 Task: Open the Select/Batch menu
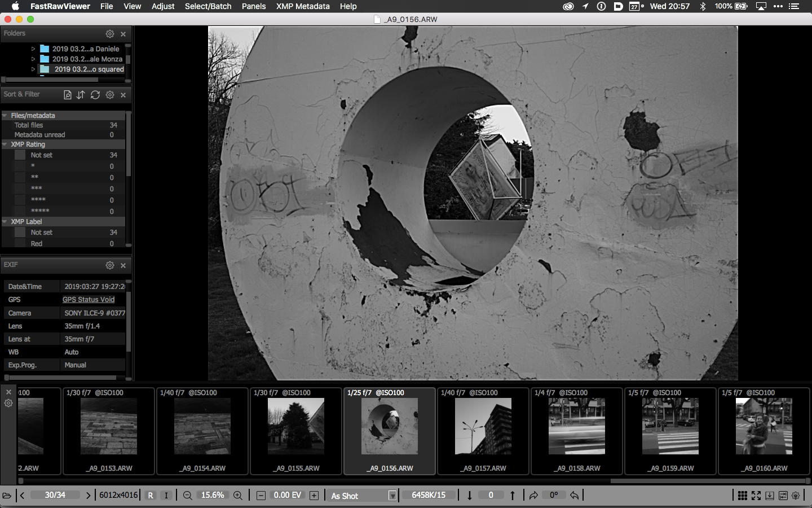pyautogui.click(x=208, y=6)
